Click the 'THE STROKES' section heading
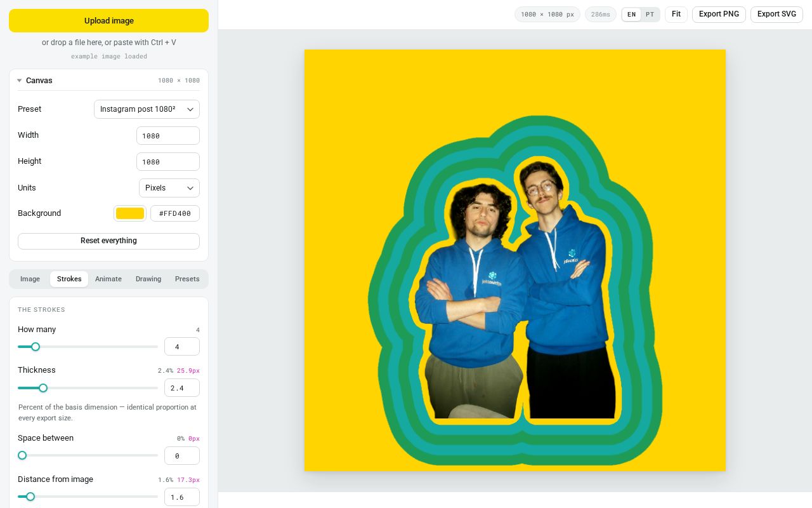812x508 pixels. pyautogui.click(x=41, y=310)
